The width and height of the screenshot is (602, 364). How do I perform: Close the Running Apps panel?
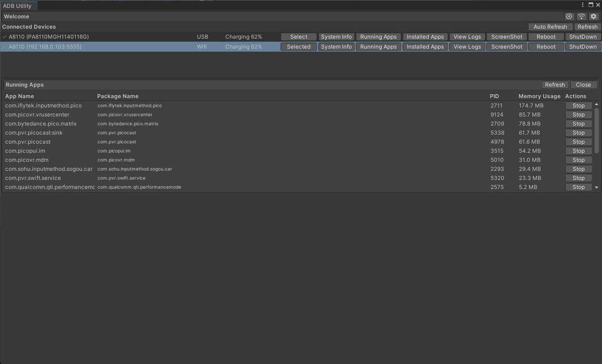coord(583,85)
